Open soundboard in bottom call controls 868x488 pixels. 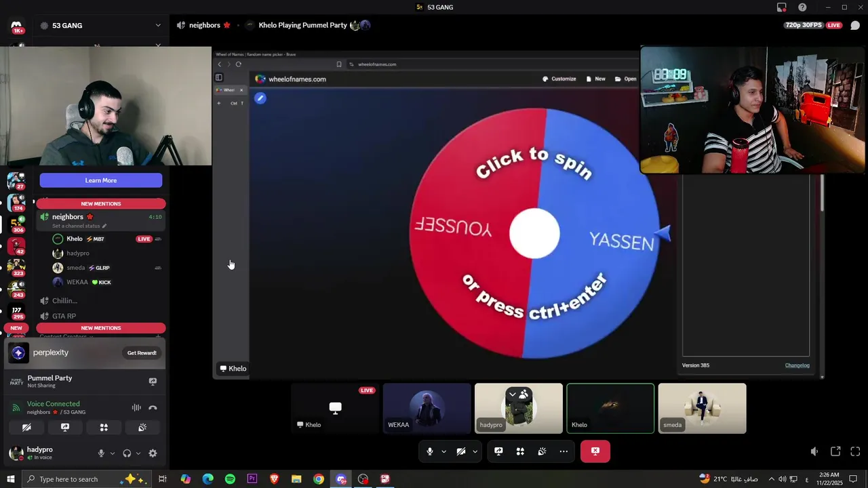point(542,451)
